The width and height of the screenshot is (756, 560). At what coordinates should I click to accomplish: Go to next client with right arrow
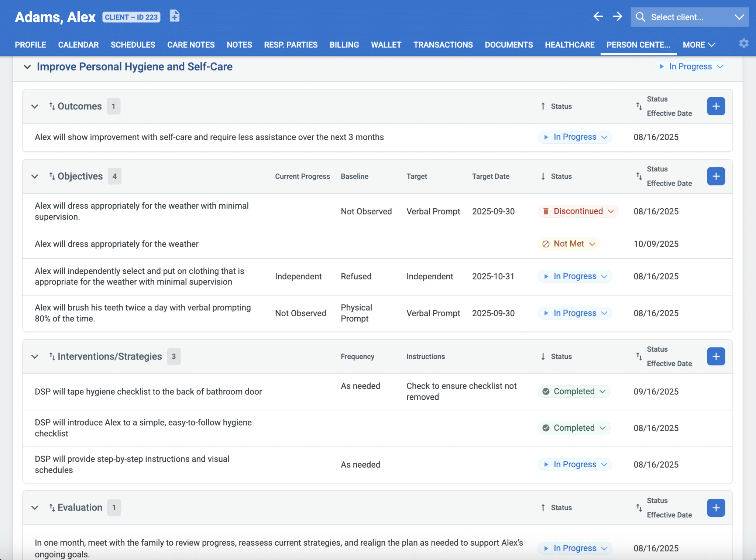(x=617, y=17)
